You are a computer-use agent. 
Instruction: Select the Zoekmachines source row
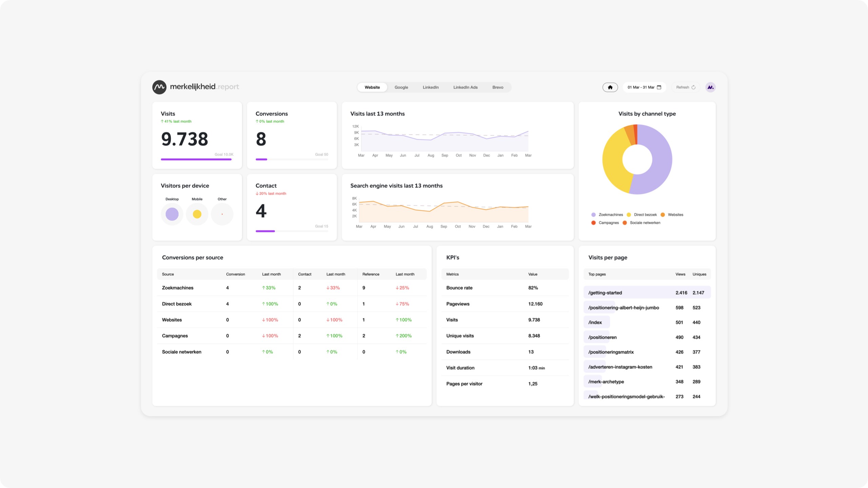(x=292, y=288)
